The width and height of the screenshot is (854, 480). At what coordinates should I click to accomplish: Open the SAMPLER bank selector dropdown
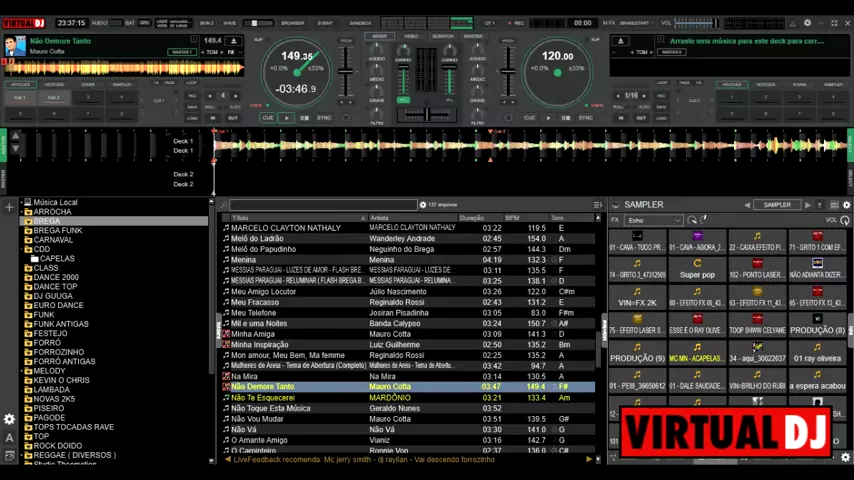pyautogui.click(x=777, y=205)
